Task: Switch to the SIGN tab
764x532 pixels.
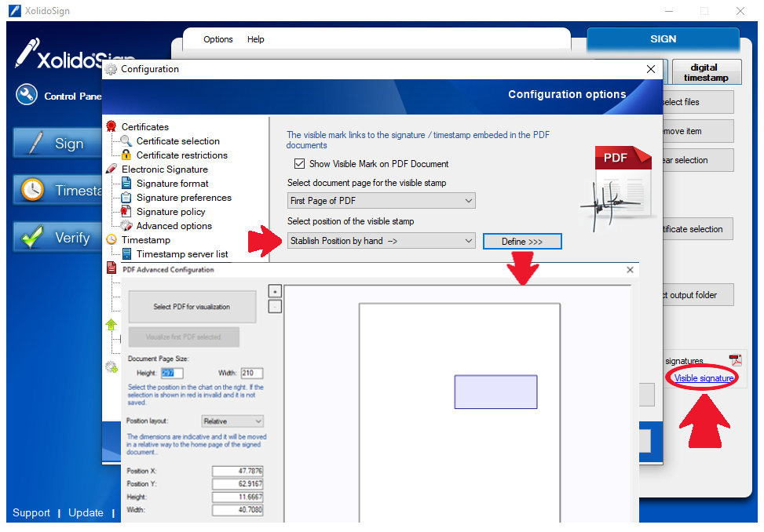Action: coord(663,39)
